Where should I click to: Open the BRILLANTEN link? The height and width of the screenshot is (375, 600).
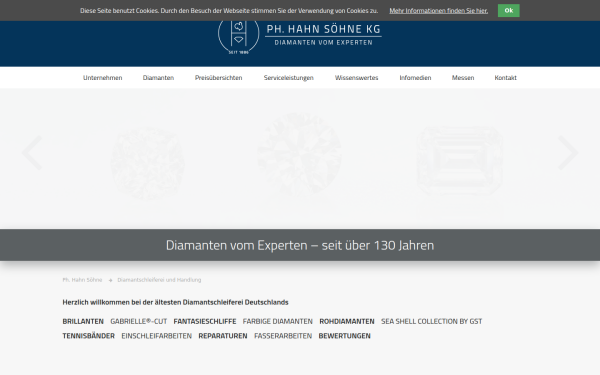click(x=83, y=321)
